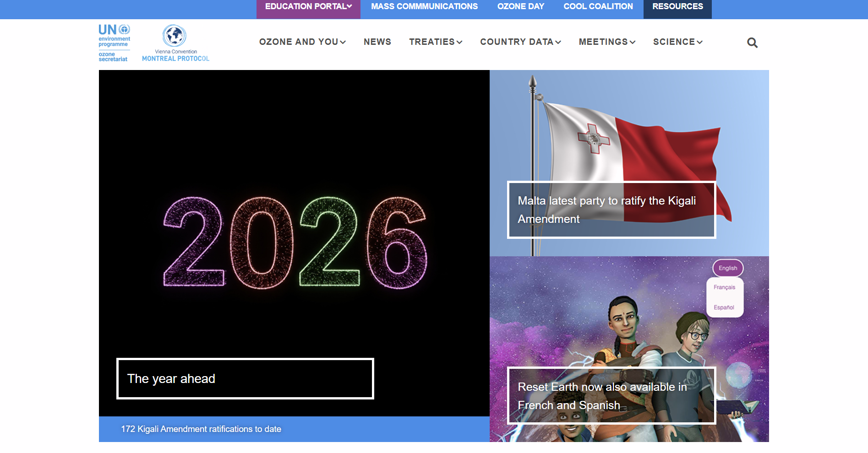The image size is (868, 453).
Task: Open the Mass Communications tab
Action: click(424, 6)
